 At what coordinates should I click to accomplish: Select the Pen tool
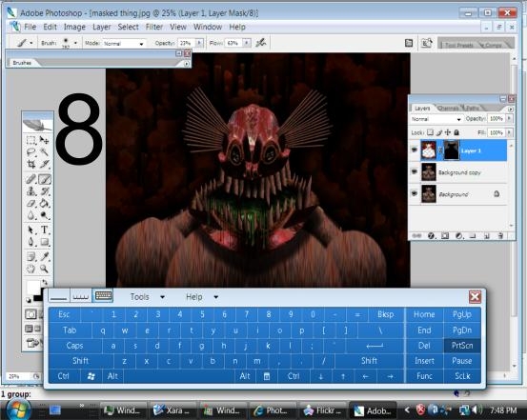click(30, 242)
